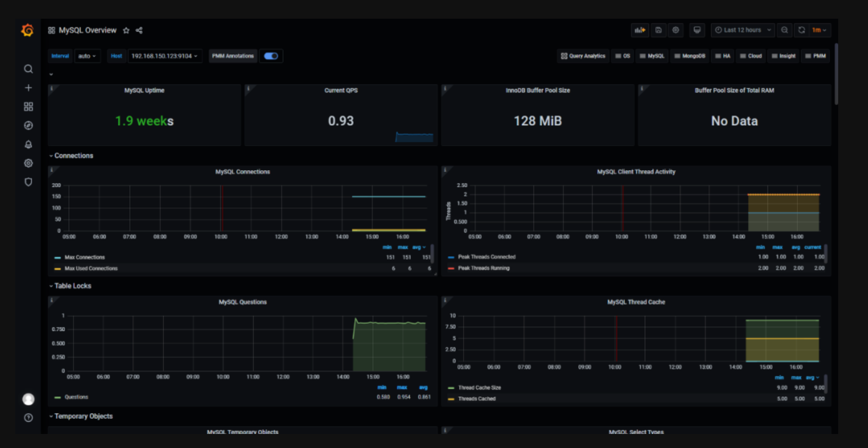Viewport: 868px width, 448px height.
Task: Open the Last 12 hours time picker
Action: tap(743, 30)
